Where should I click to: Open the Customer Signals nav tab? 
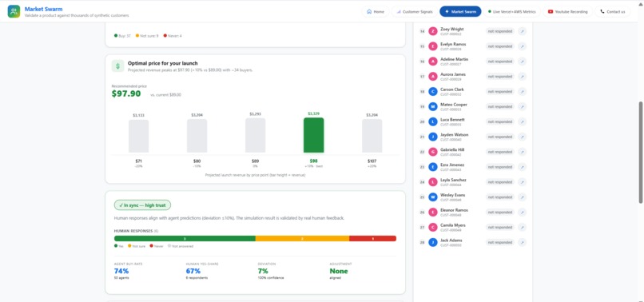pyautogui.click(x=415, y=11)
